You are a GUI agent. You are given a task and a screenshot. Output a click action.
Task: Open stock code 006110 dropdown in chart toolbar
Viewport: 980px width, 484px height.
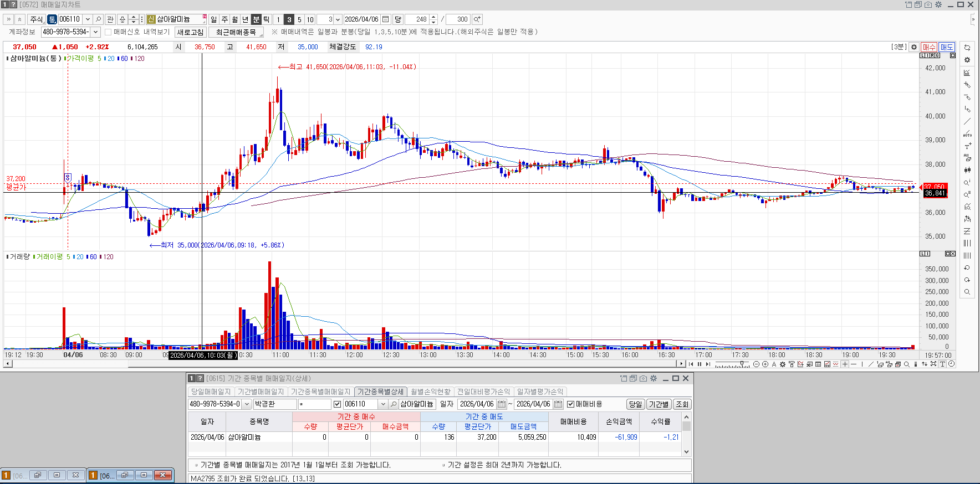point(88,19)
